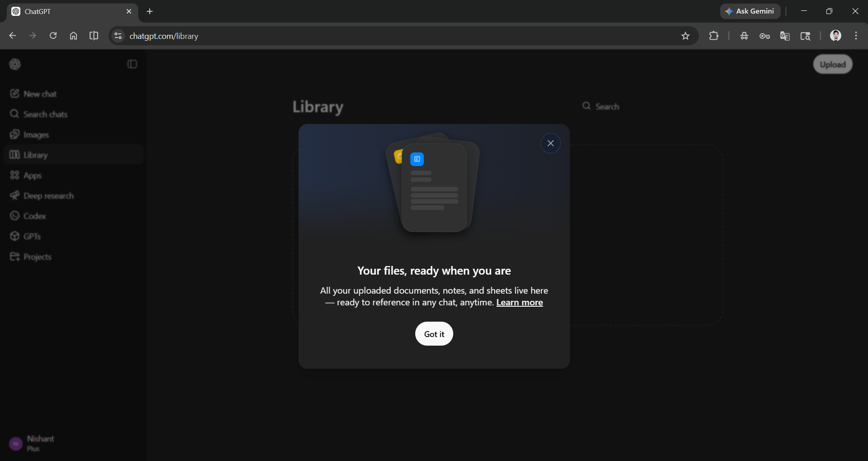Switch to the ChatGPT browser tab
The height and width of the screenshot is (461, 868).
coord(63,11)
